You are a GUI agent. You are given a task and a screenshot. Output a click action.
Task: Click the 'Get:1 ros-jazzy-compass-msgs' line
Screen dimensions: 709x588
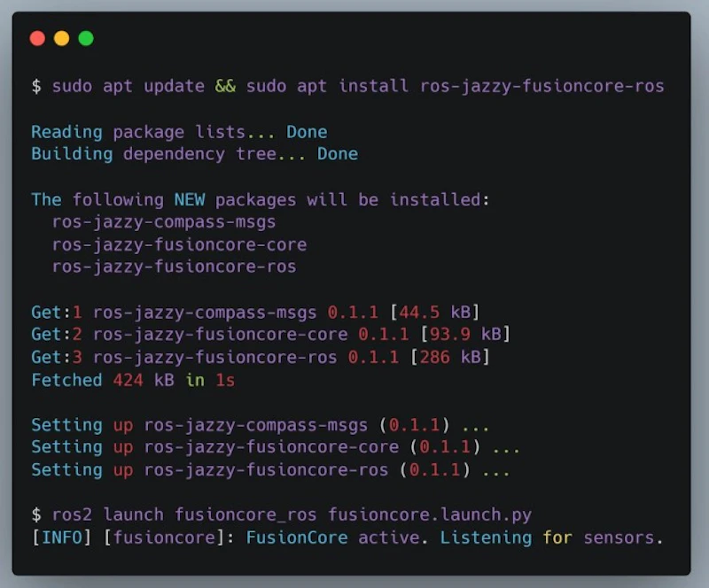click(x=255, y=312)
